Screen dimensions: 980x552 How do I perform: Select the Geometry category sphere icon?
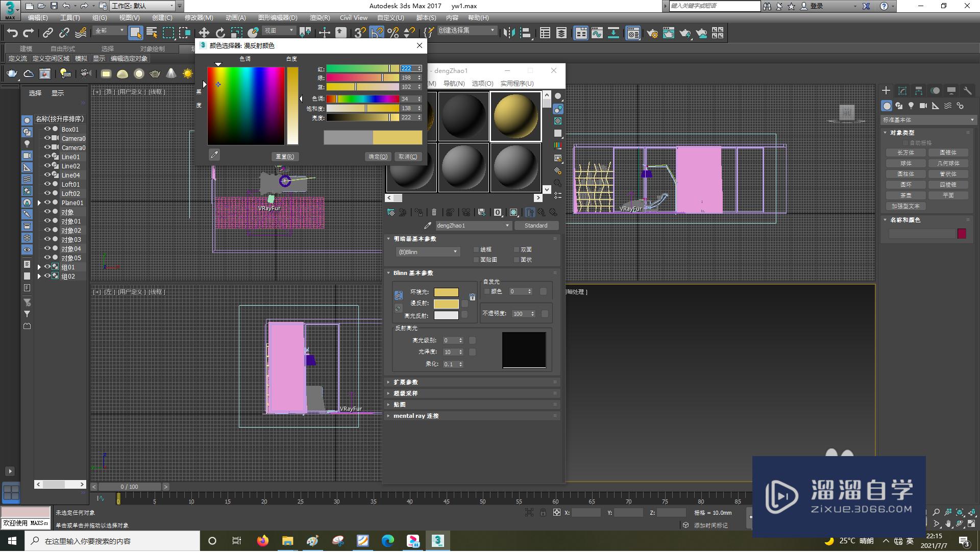click(887, 106)
